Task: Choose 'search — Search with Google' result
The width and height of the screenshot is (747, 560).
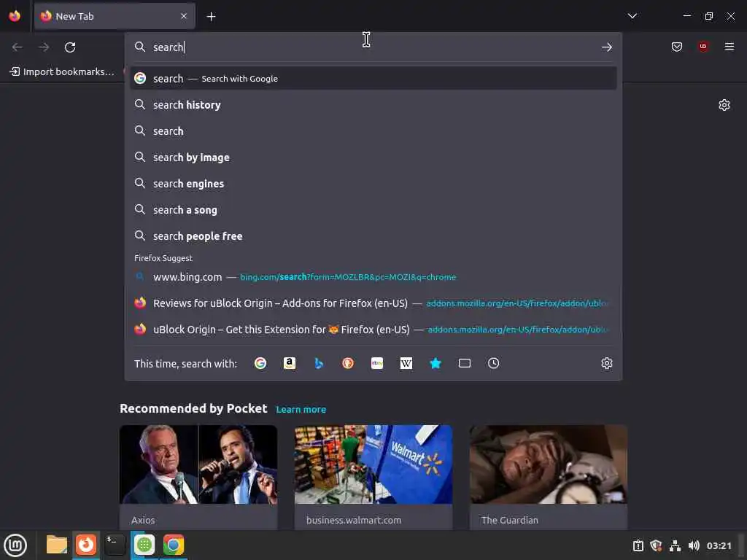Action: [373, 79]
